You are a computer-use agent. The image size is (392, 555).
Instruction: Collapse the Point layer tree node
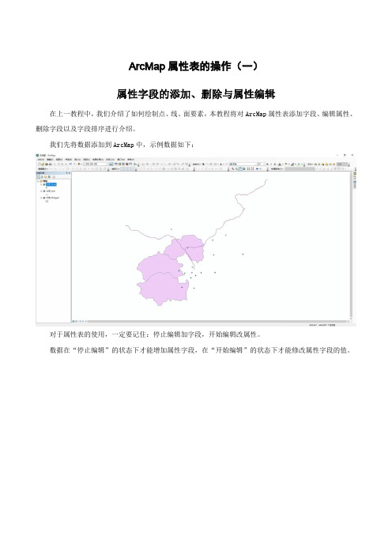point(41,184)
